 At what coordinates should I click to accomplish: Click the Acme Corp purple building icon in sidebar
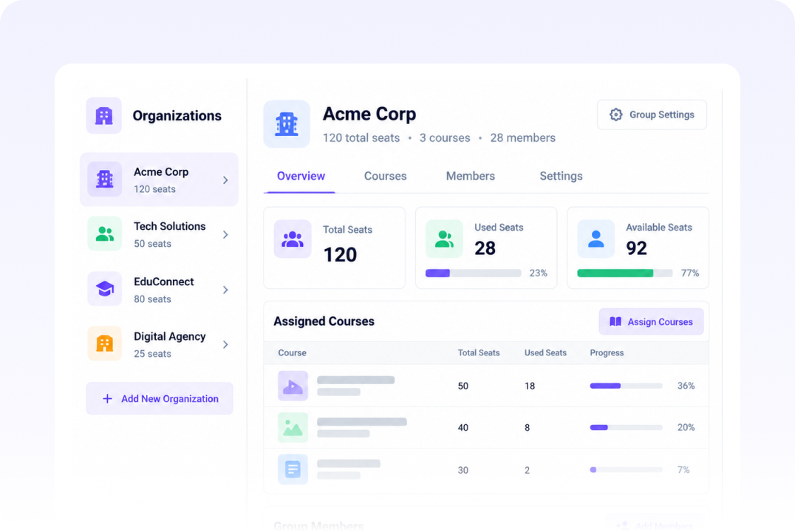click(104, 179)
